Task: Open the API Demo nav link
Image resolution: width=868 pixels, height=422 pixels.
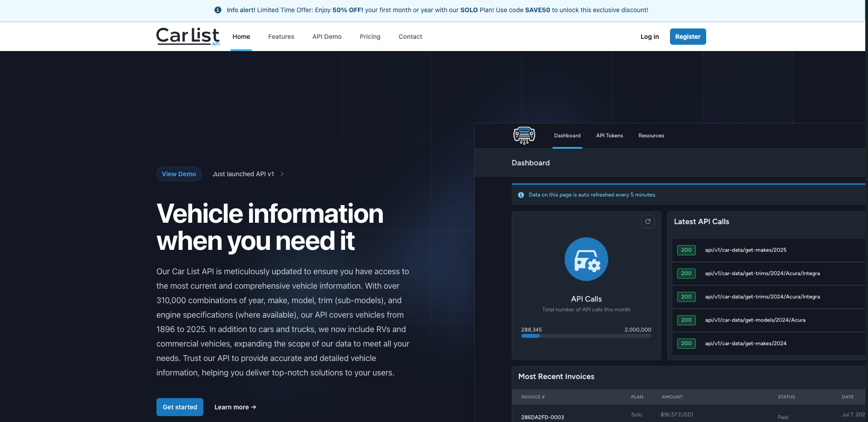Action: click(327, 37)
